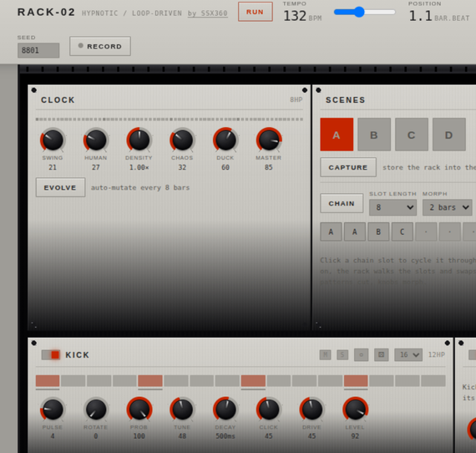This screenshot has height=453, width=476.
Task: Open the Slot Length dropdown
Action: [x=392, y=207]
